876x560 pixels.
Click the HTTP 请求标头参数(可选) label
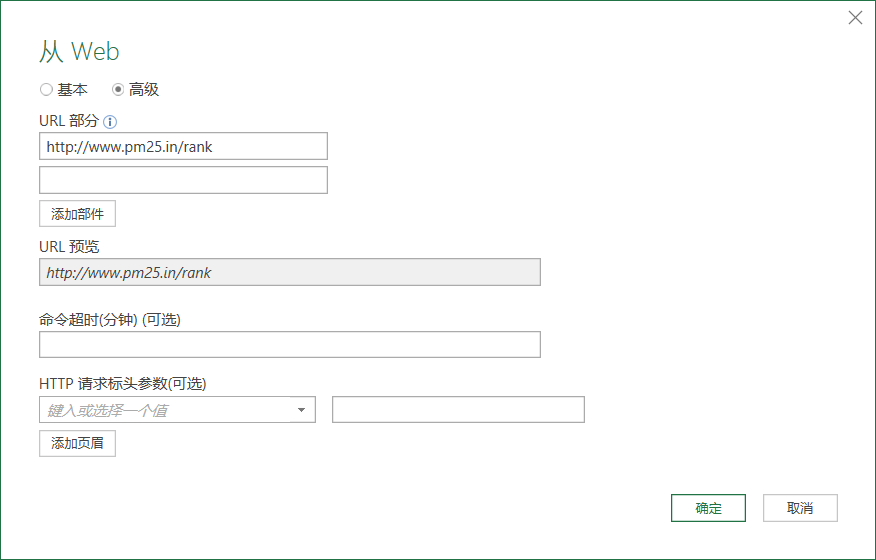(123, 383)
